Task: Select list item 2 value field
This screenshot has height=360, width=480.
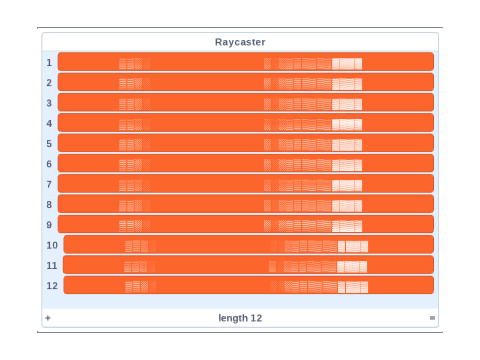Action: point(246,82)
